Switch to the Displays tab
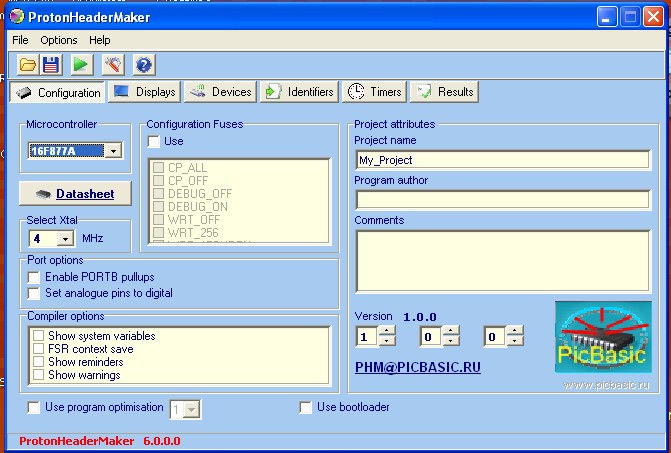 pyautogui.click(x=144, y=92)
